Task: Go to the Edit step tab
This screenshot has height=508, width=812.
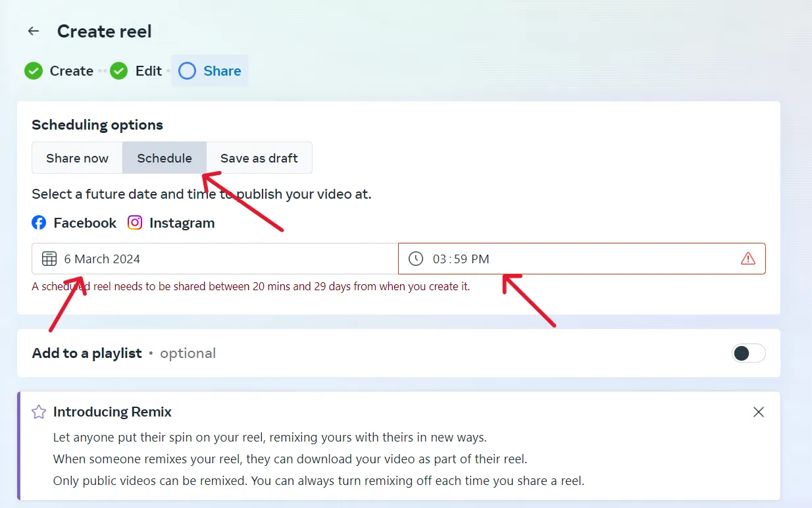Action: [x=148, y=71]
